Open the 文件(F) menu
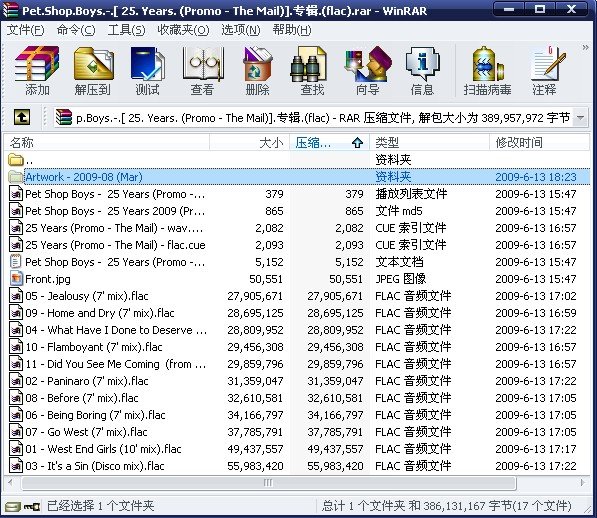Screen dimensions: 597x518 pyautogui.click(x=25, y=30)
